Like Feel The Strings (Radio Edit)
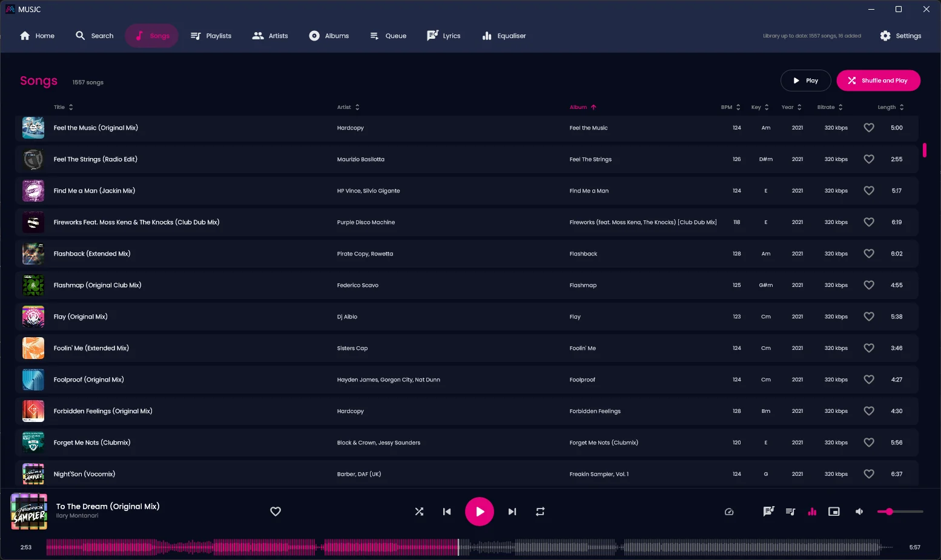Screen dimensions: 941x560 click(x=869, y=159)
